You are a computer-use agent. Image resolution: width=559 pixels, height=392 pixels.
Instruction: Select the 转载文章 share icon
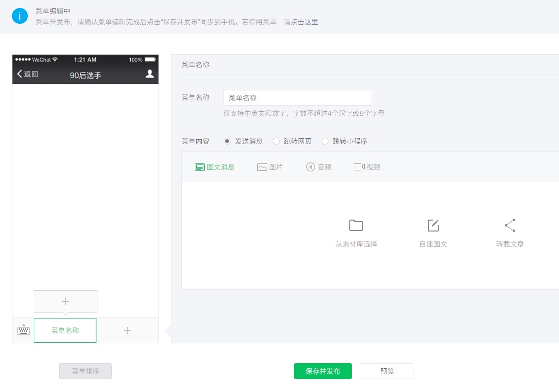[509, 225]
